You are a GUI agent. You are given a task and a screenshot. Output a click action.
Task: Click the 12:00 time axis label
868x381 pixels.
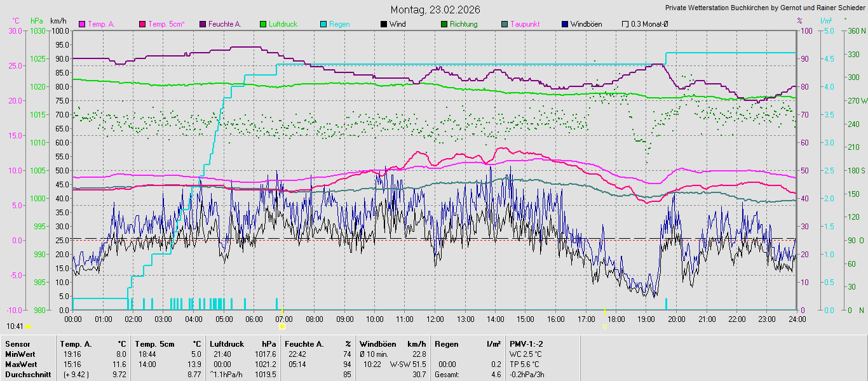[x=435, y=319]
